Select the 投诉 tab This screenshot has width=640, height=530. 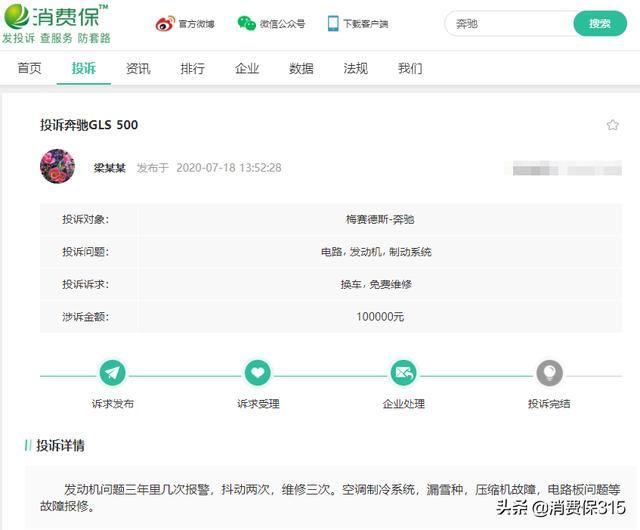coord(84,68)
